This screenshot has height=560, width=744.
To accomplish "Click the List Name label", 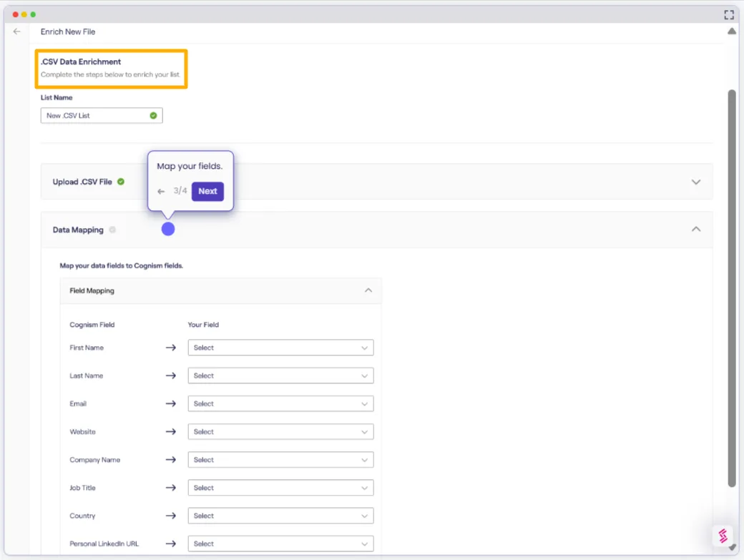I will (57, 98).
